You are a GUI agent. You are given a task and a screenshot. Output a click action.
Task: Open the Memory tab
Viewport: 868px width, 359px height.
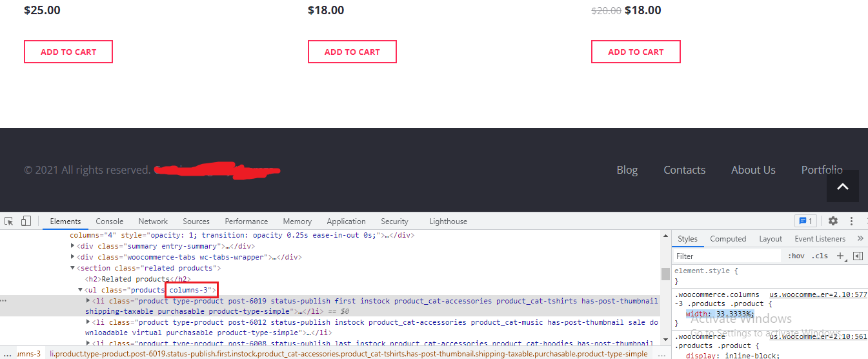[x=297, y=221]
